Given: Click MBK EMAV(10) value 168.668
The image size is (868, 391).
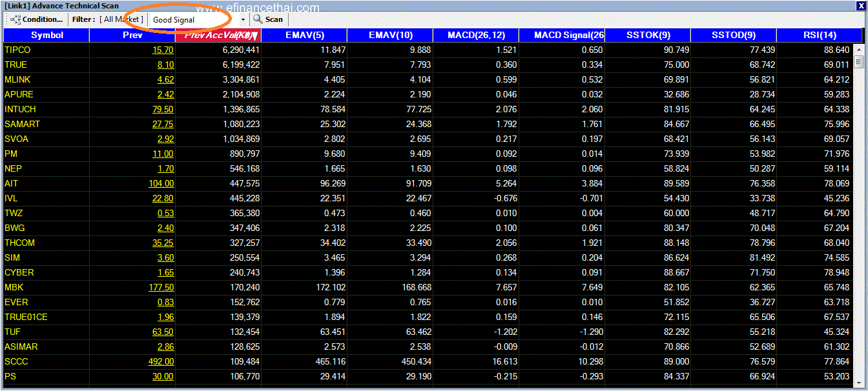Looking at the screenshot, I should 416,287.
